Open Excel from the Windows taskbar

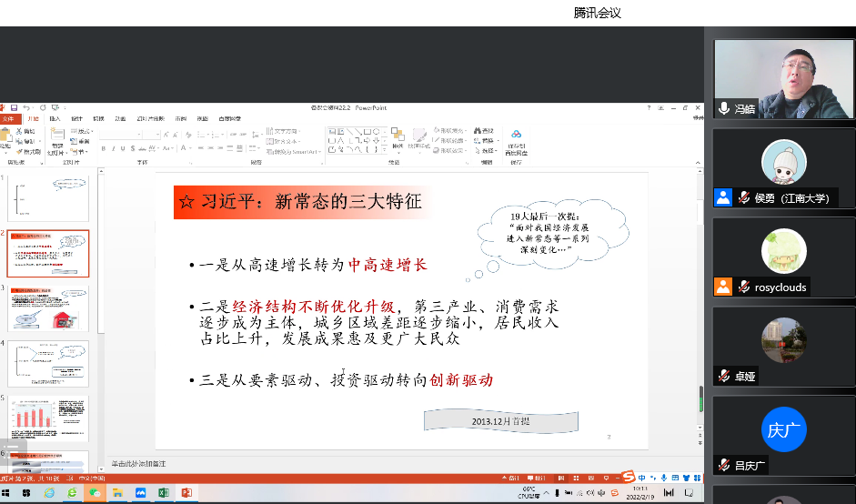pyautogui.click(x=165, y=492)
